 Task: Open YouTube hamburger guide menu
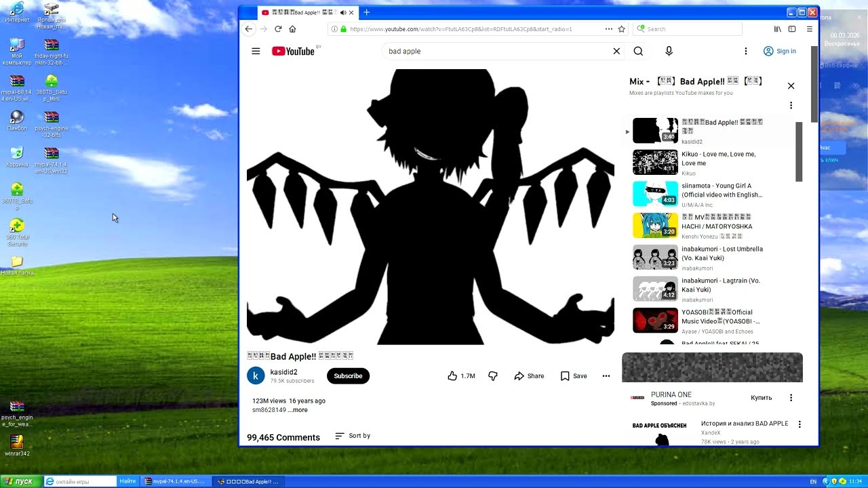point(256,51)
